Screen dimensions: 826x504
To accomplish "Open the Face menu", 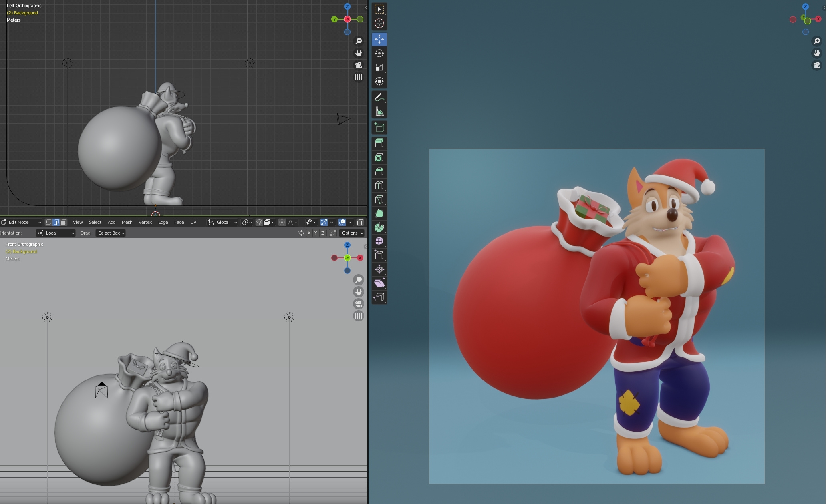I will (x=179, y=222).
